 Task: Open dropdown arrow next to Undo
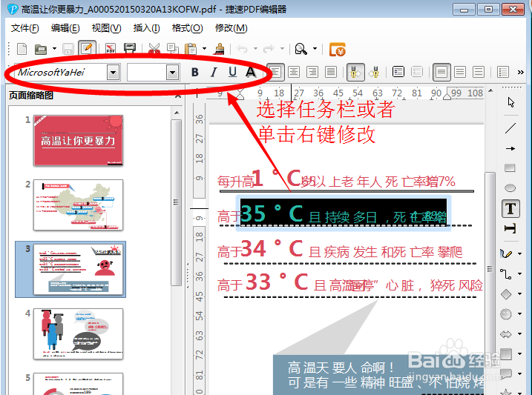coord(255,49)
